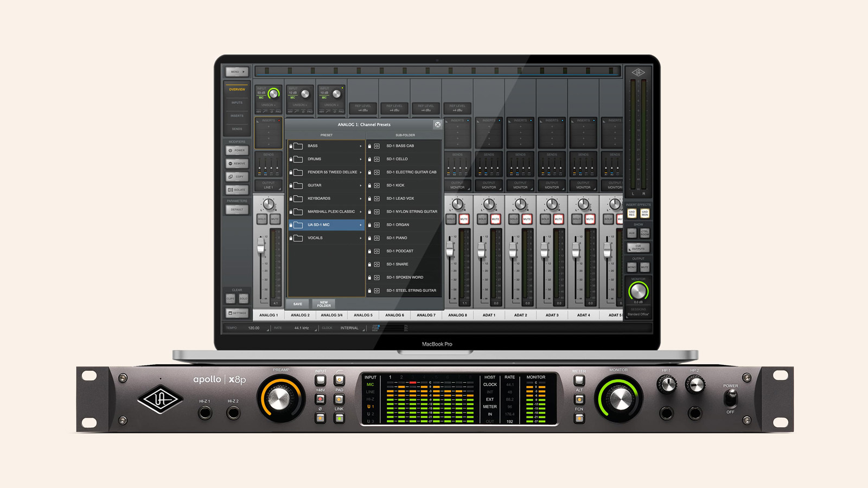The image size is (868, 488).
Task: Switch to the OVERVIEW view
Action: pyautogui.click(x=237, y=89)
